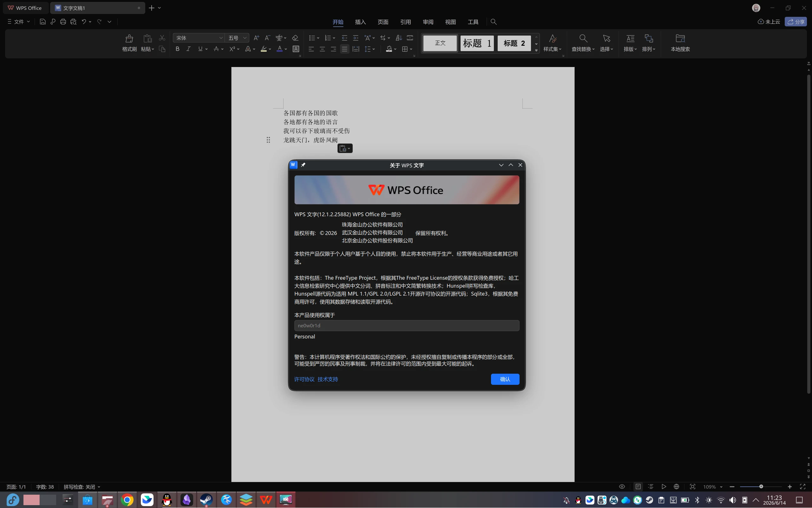The image size is (812, 508).
Task: Expand the bullet list dropdown arrow
Action: click(x=318, y=38)
